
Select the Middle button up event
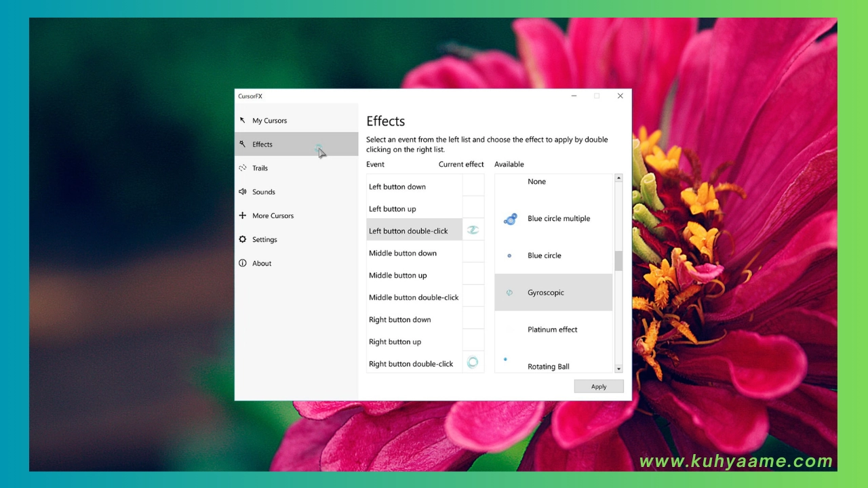pos(414,275)
